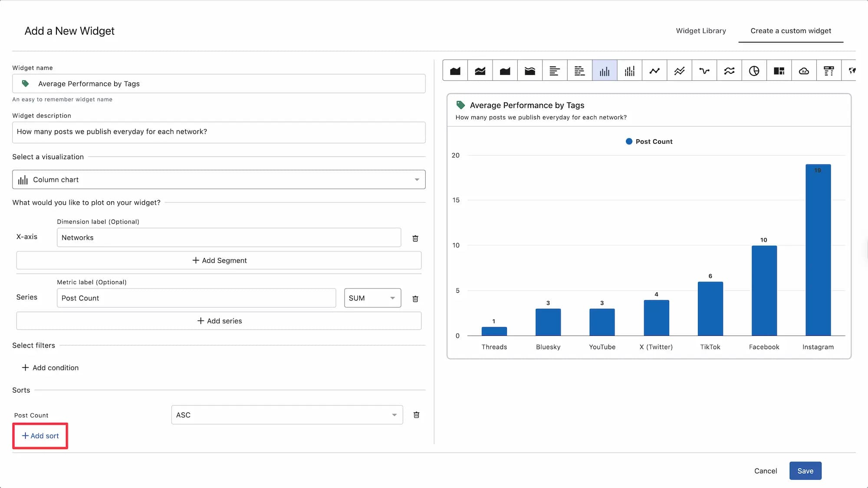Delete the Post Count sort
This screenshot has width=868, height=488.
click(x=416, y=415)
